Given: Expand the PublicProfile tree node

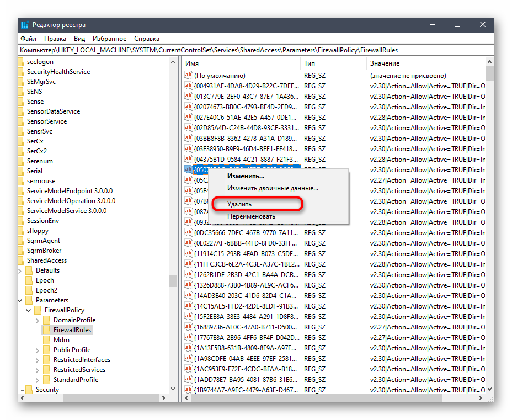Looking at the screenshot, I should (38, 350).
